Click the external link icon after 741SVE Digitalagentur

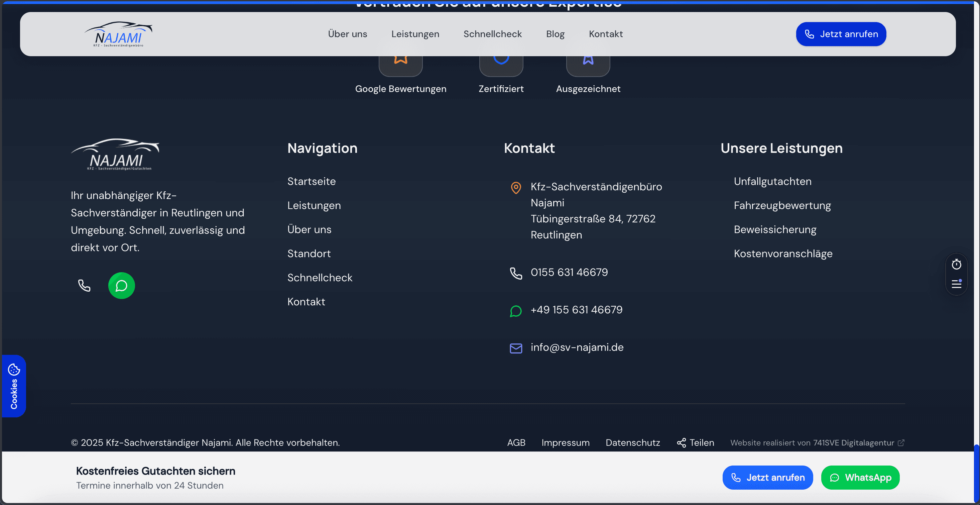(901, 442)
